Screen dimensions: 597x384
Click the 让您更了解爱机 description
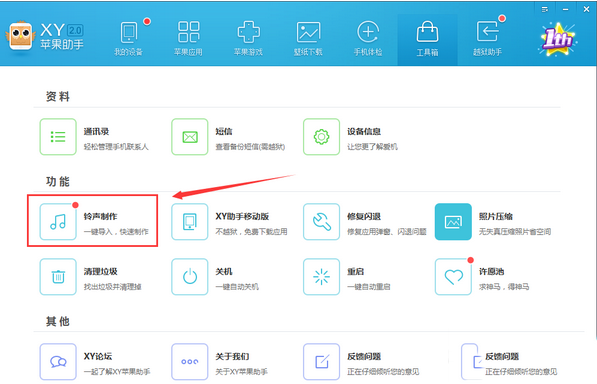click(372, 147)
